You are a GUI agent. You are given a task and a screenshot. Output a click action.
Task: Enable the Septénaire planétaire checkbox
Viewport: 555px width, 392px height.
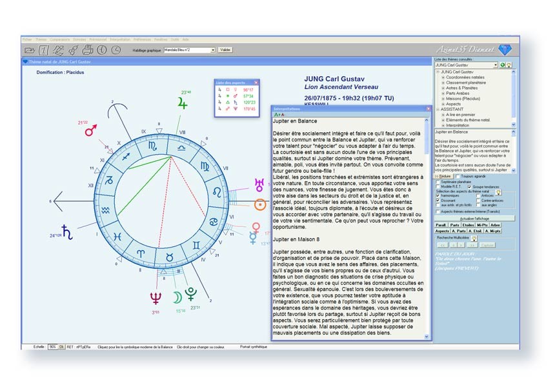(x=438, y=182)
